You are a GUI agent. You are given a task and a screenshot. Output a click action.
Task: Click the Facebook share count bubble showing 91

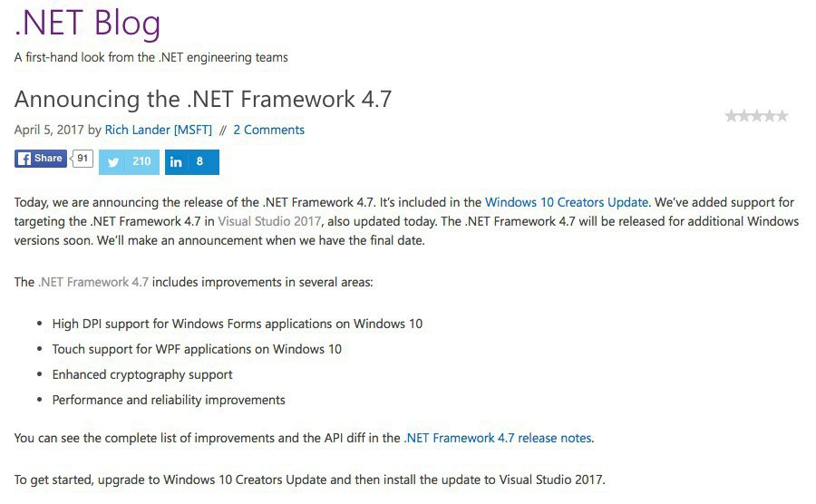click(83, 159)
